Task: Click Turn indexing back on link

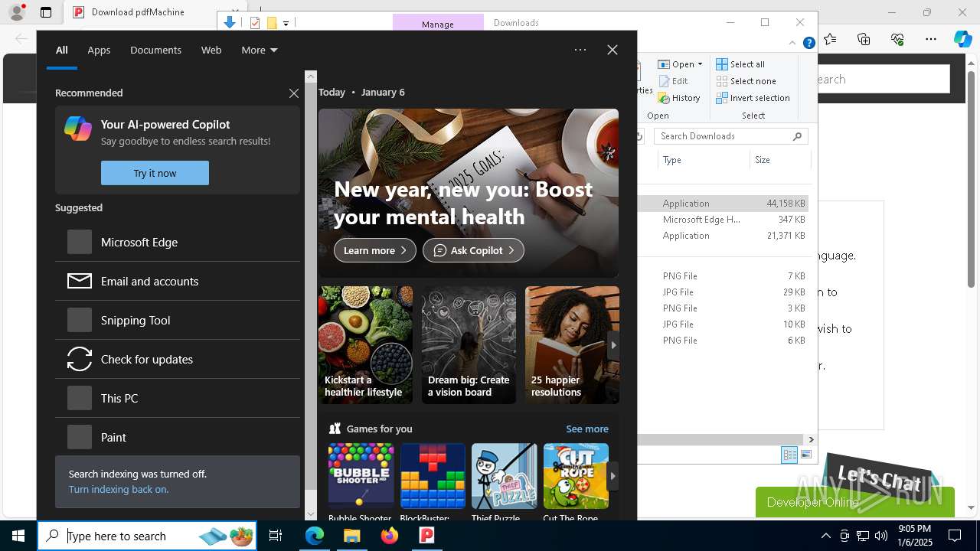Action: [119, 489]
